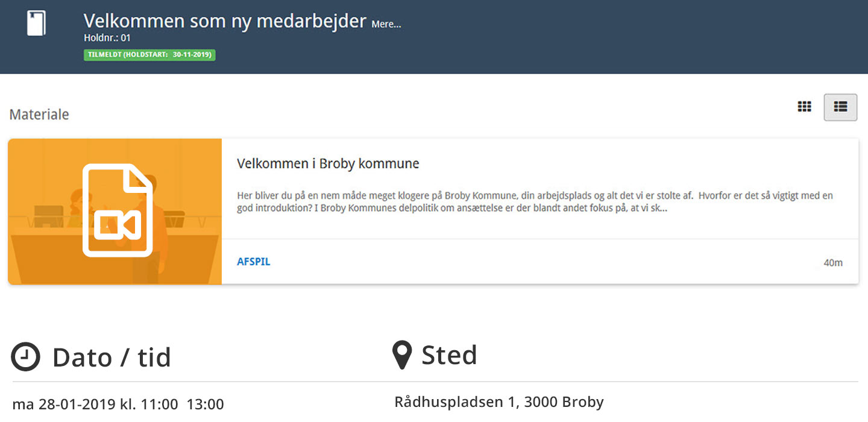
Task: Click the Materiale section heading
Action: [x=39, y=114]
